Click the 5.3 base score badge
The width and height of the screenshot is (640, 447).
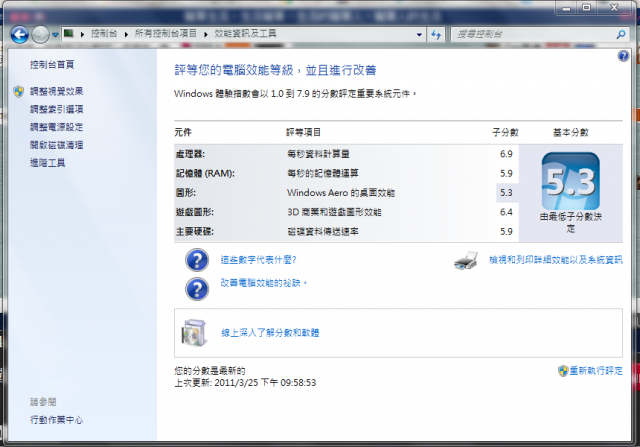click(571, 181)
